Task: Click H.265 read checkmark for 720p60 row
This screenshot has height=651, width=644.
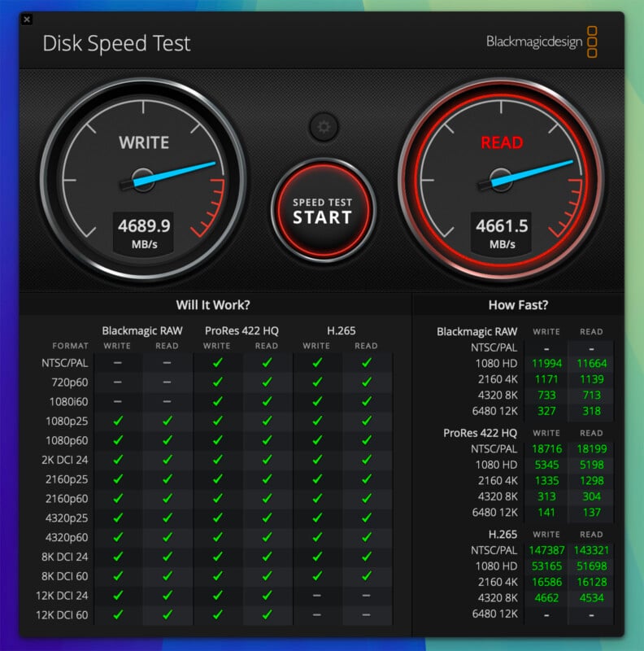Action: 366,382
